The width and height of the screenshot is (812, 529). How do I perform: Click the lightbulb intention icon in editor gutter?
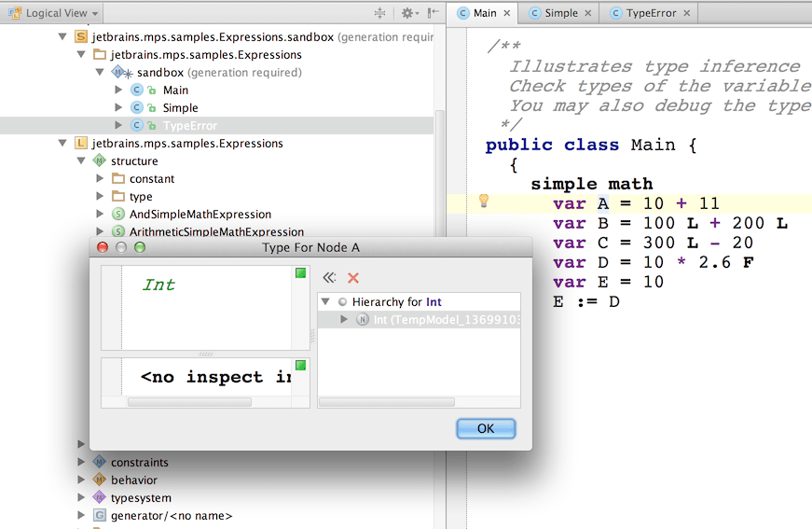(484, 202)
